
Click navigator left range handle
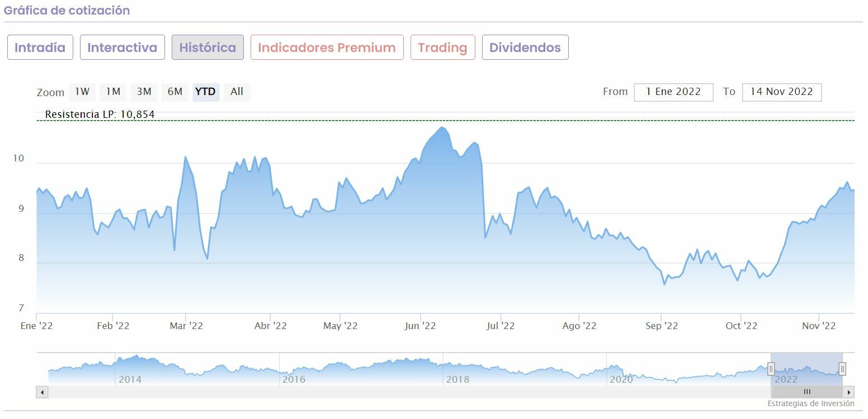point(771,369)
